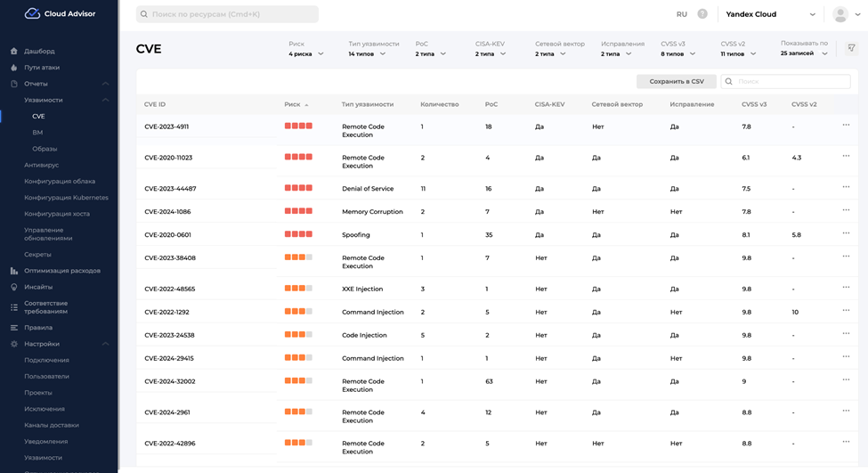868x473 pixels.
Task: Click the attack paths flame icon
Action: [14, 68]
